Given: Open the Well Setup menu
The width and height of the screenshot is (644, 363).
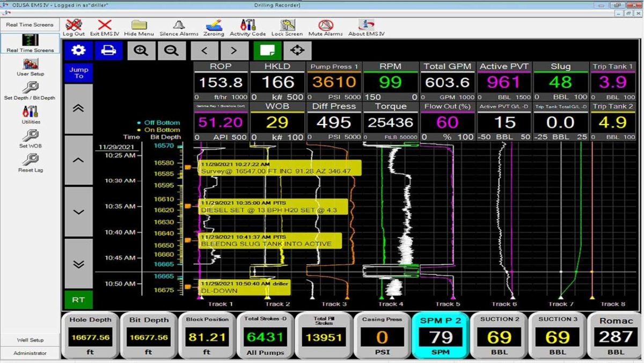Looking at the screenshot, I should [30, 340].
